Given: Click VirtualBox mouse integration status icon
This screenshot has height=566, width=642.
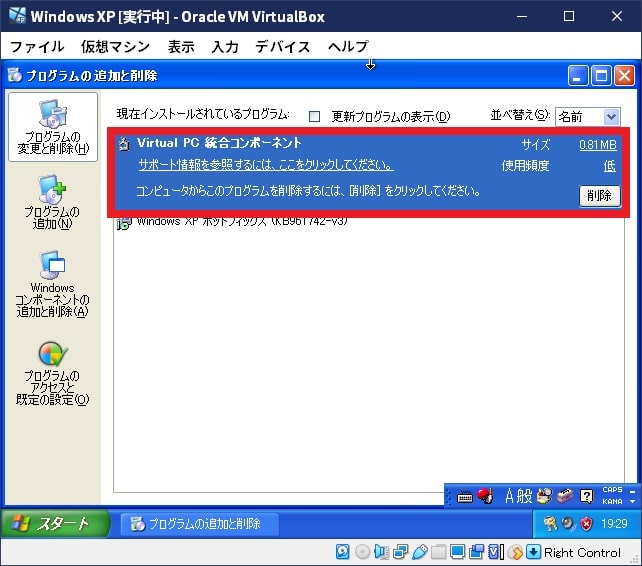Looking at the screenshot, I should pyautogui.click(x=515, y=552).
